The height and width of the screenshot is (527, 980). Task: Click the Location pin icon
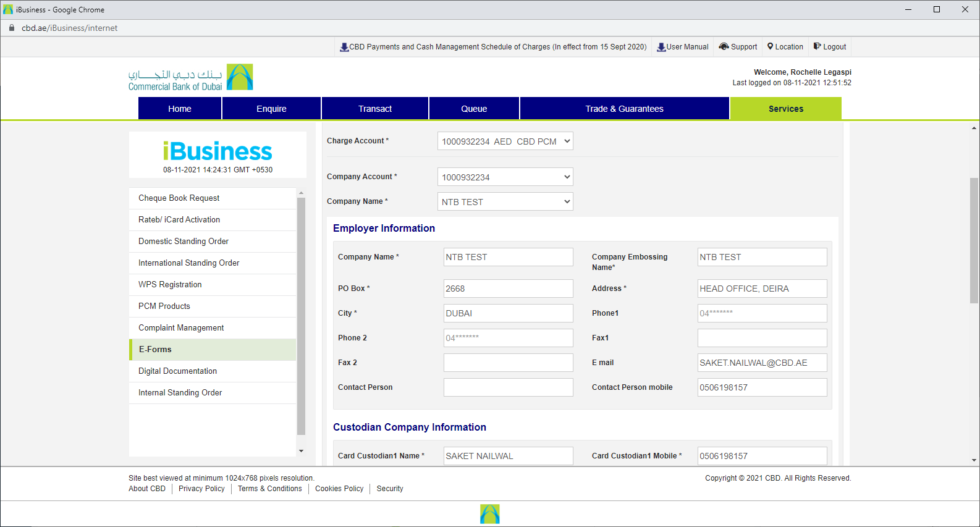(x=771, y=46)
